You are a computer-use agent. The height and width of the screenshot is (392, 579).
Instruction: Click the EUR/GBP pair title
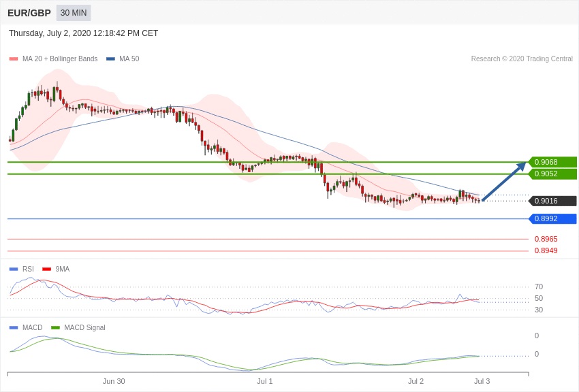coord(29,13)
